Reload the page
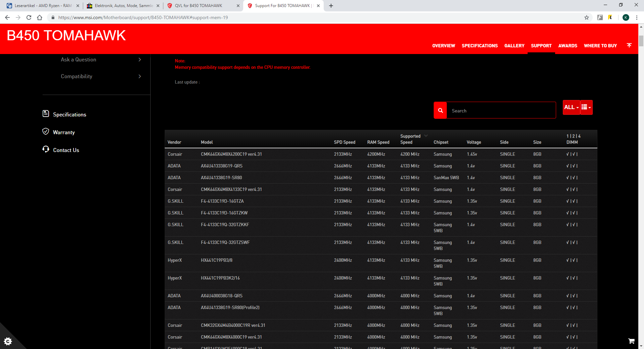The height and width of the screenshot is (349, 644). click(x=29, y=17)
